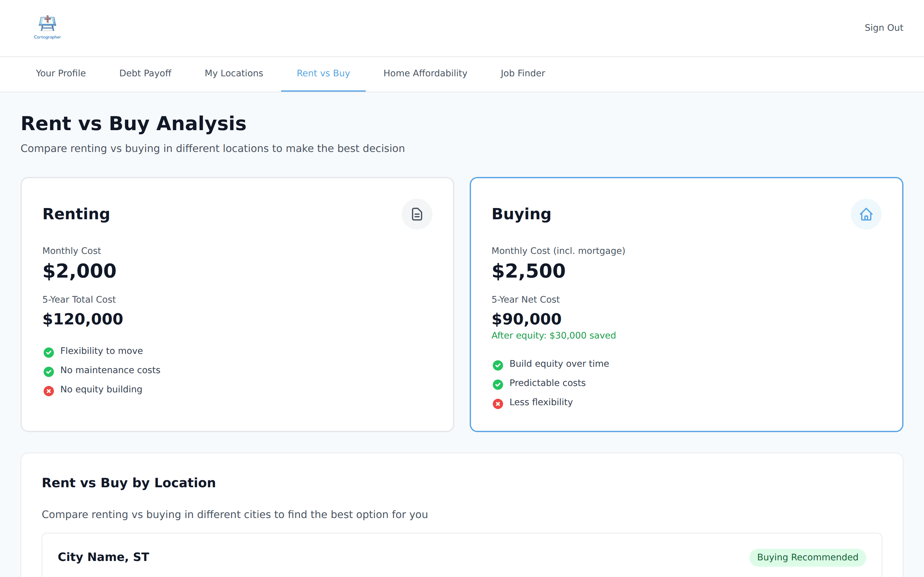924x577 pixels.
Task: Switch to the Debt Payoff tab
Action: pos(145,73)
